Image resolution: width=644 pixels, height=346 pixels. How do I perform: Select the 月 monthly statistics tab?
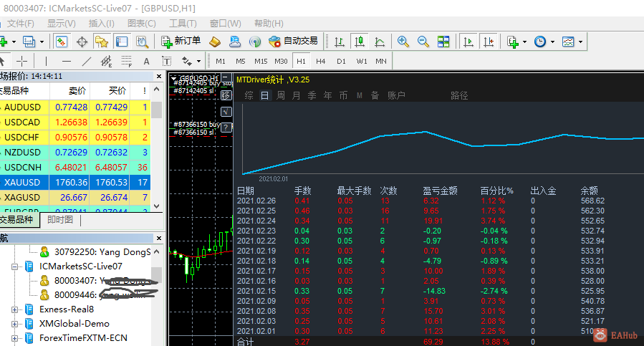296,95
